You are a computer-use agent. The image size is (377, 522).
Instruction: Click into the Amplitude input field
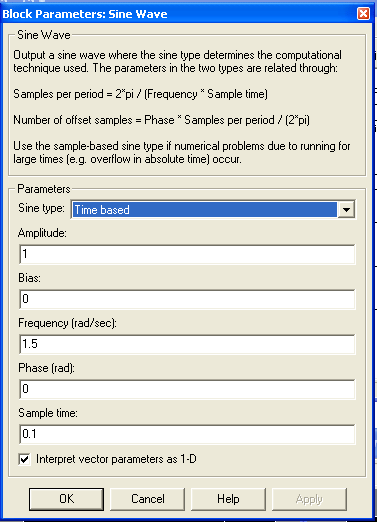pyautogui.click(x=187, y=254)
